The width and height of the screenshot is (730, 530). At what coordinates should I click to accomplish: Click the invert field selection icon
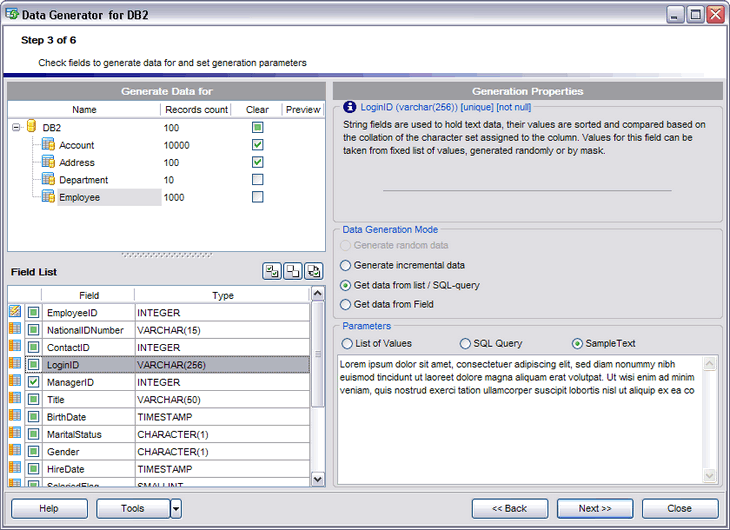(314, 271)
